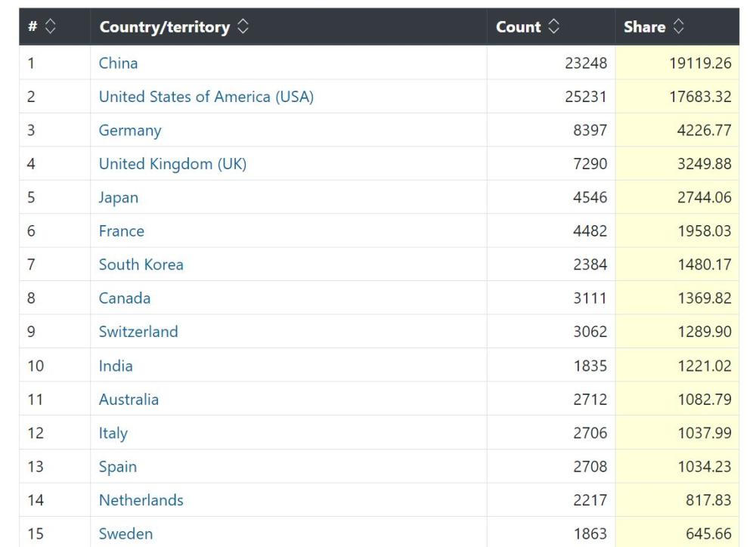Open the China country link

point(118,63)
